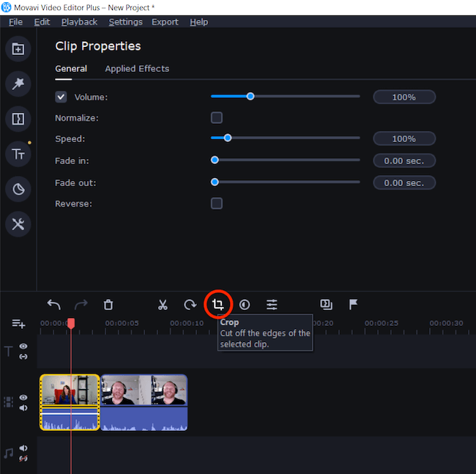The image size is (476, 474).
Task: Open the Transitions sidebar panel
Action: tap(18, 119)
